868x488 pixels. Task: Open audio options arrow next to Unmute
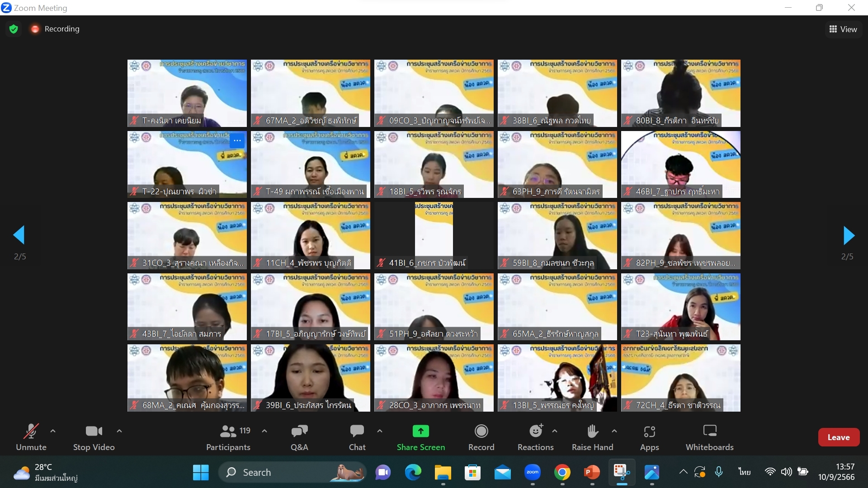pyautogui.click(x=53, y=431)
